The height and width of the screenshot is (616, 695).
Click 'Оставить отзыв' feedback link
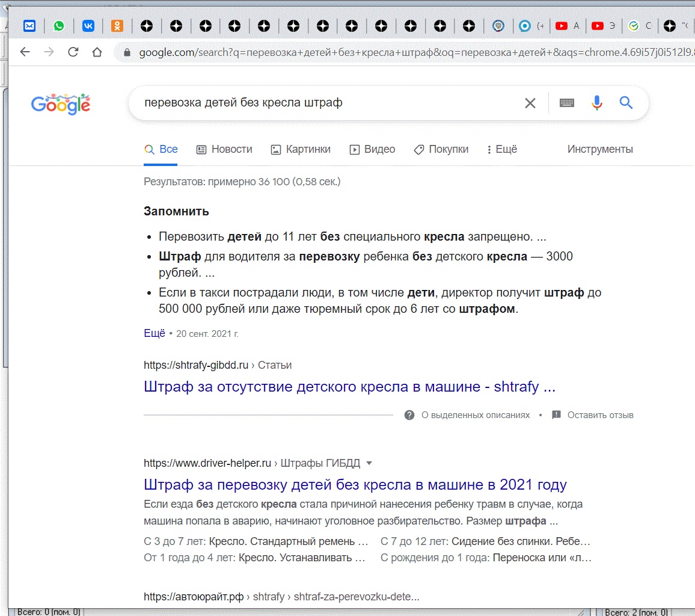click(600, 415)
